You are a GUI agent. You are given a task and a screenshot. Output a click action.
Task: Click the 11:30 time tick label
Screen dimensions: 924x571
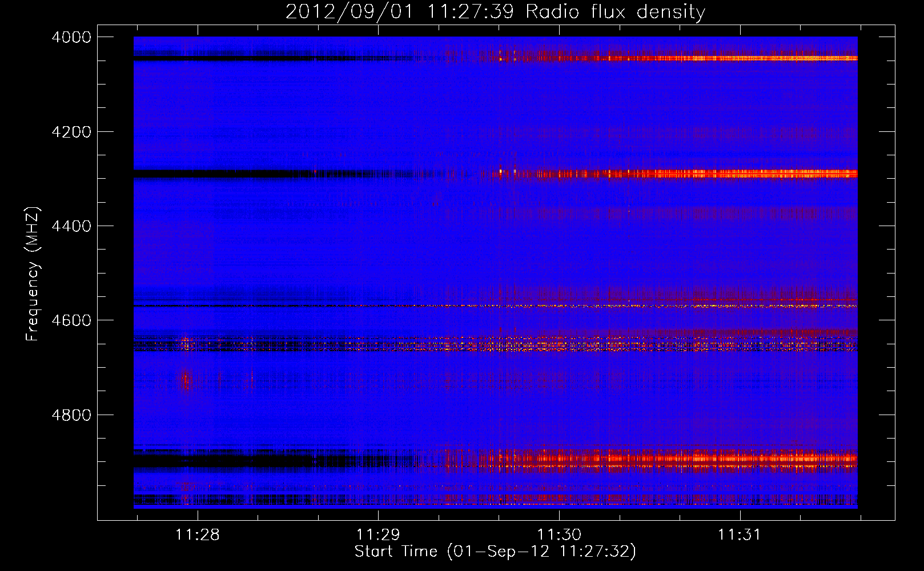tap(559, 534)
